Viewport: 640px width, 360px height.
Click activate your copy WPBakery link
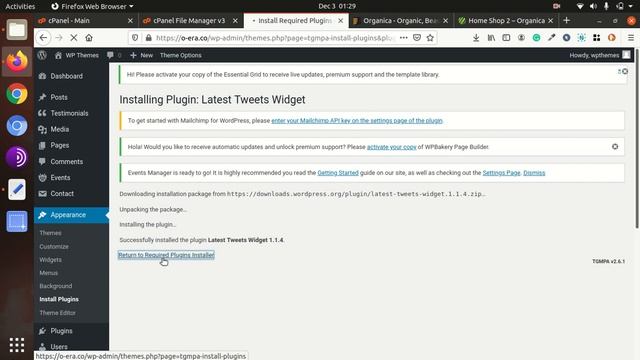coord(391,147)
